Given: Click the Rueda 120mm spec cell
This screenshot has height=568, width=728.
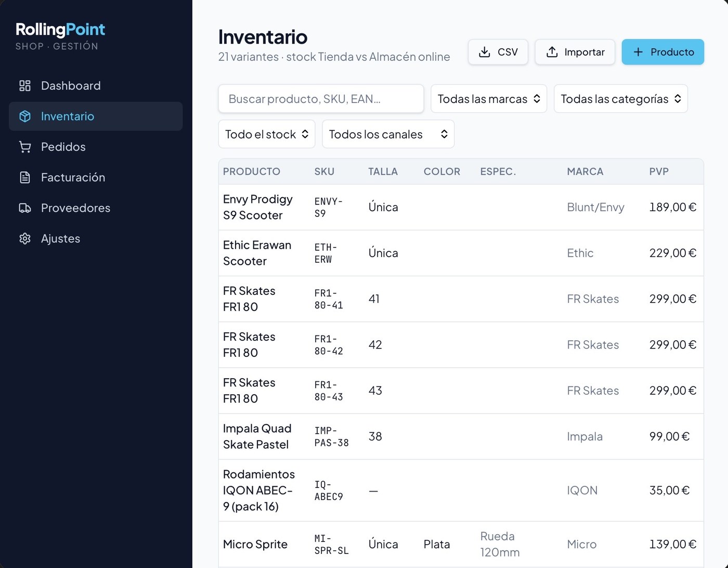Looking at the screenshot, I should [x=500, y=545].
